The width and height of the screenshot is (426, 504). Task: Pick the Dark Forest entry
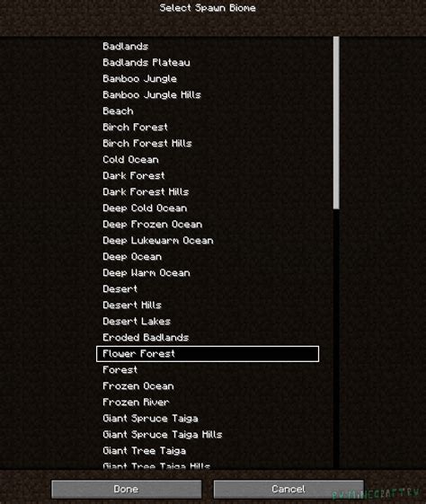pos(208,176)
